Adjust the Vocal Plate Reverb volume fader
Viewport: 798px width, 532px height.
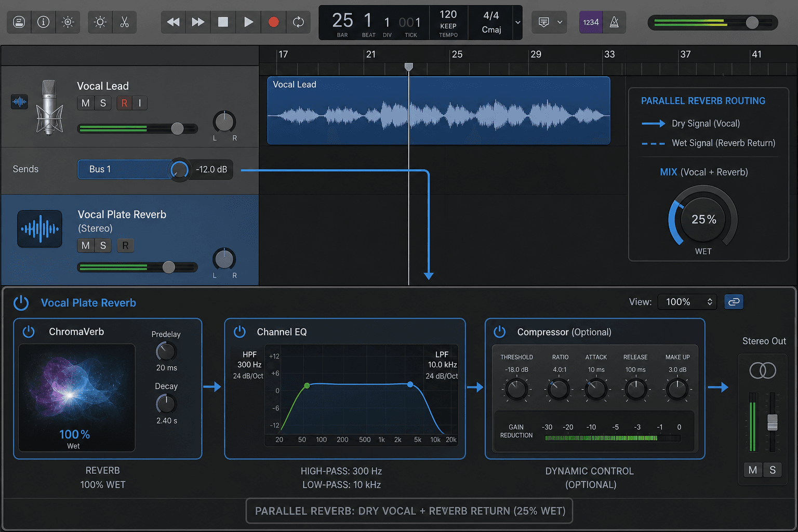coord(168,267)
